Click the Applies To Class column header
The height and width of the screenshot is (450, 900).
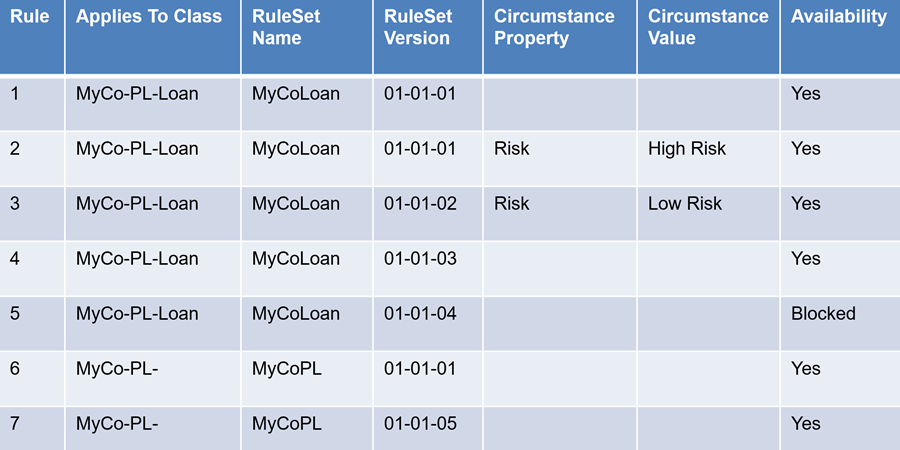149,17
